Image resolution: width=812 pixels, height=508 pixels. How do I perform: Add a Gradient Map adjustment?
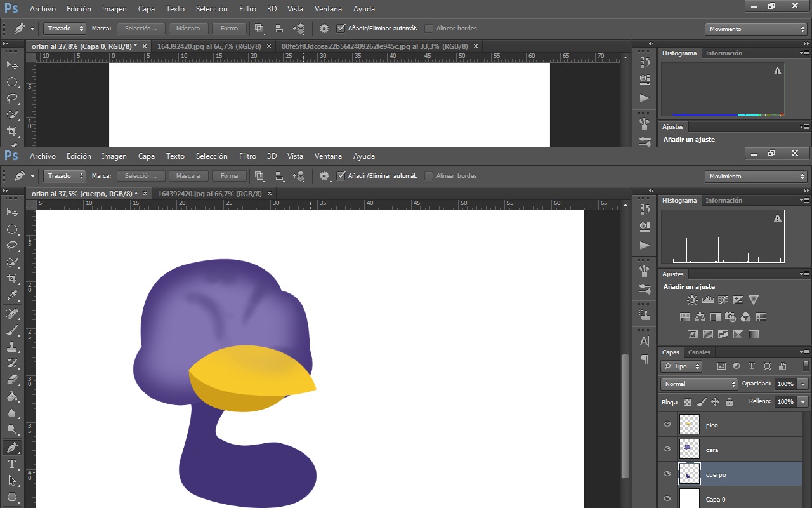[x=754, y=335]
